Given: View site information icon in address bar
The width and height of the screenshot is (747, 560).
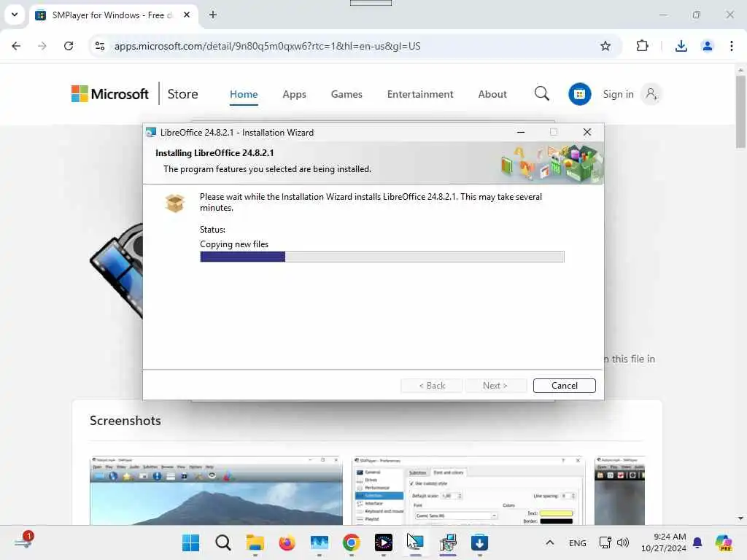Looking at the screenshot, I should click(x=100, y=46).
